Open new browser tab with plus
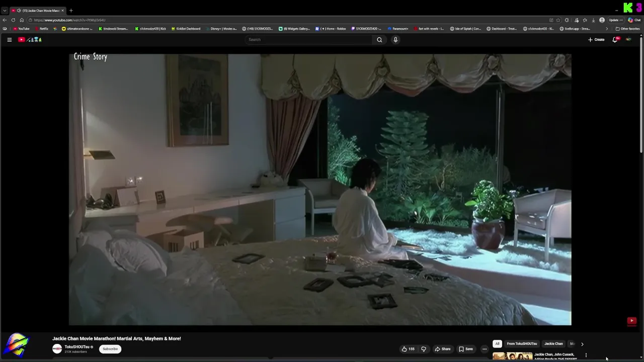Viewport: 644px width, 362px height. tap(71, 11)
